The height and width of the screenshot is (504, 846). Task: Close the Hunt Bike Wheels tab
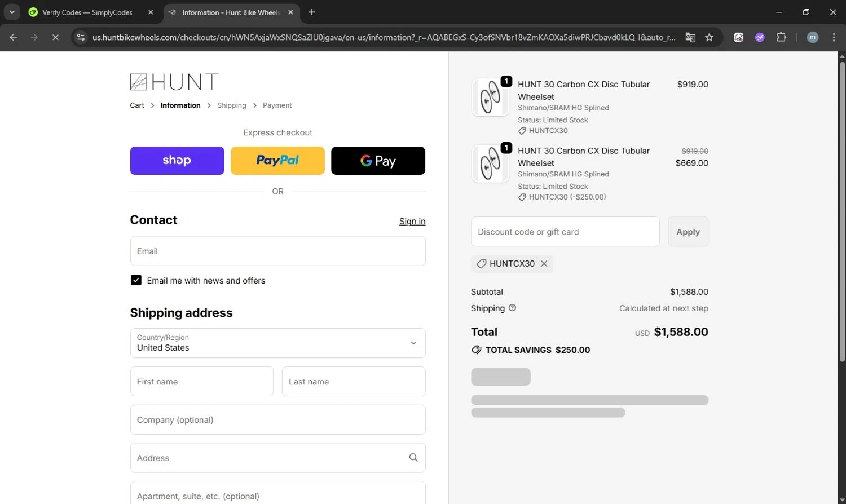[290, 12]
